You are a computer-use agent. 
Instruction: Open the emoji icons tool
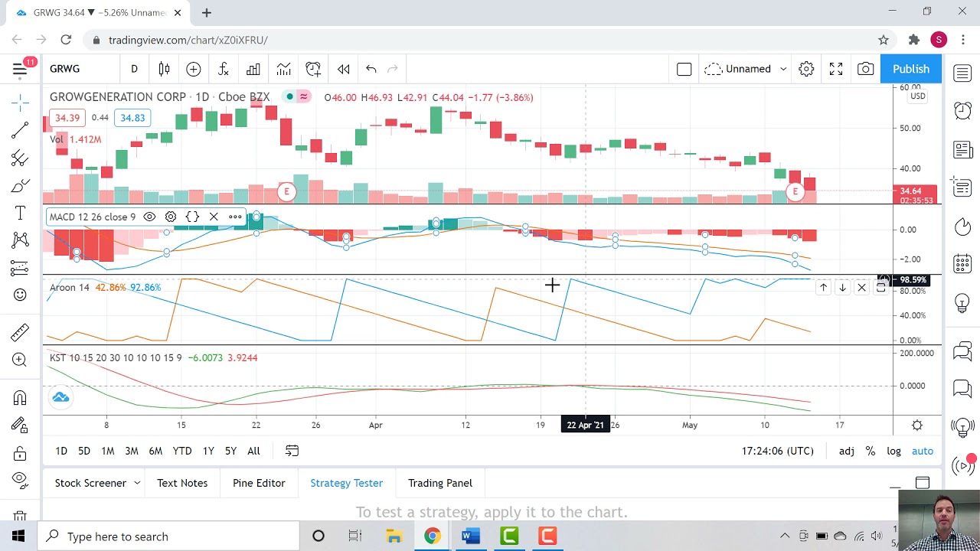click(x=20, y=295)
